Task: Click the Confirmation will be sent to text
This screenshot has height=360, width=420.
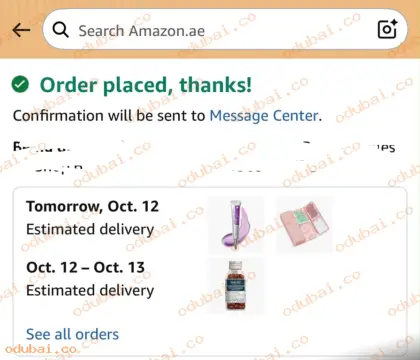Action: (109, 116)
